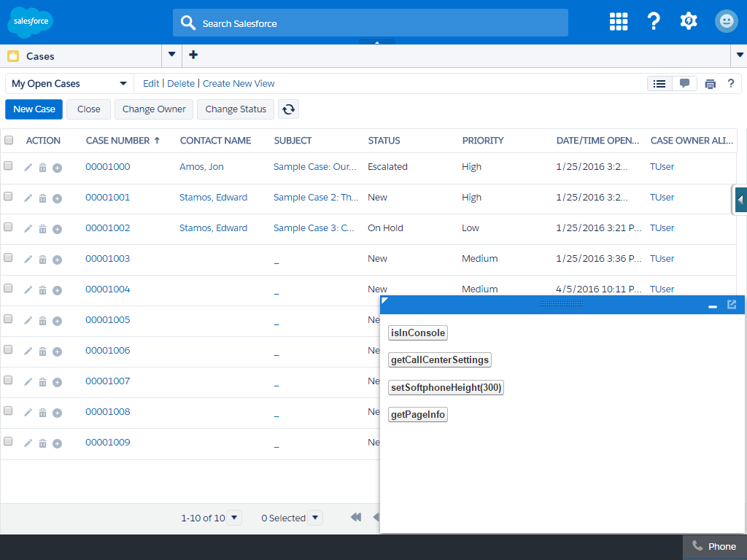
Task: Check the select-all checkbox in the header
Action: click(8, 140)
